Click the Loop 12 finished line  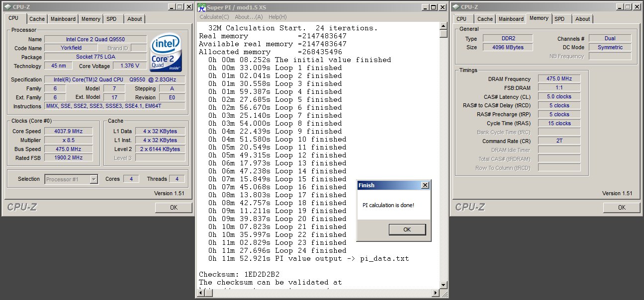[x=277, y=155]
